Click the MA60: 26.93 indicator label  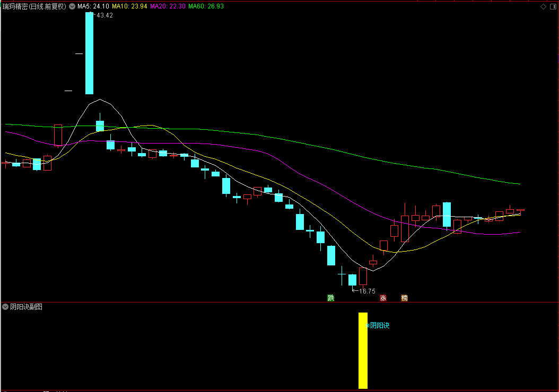click(206, 6)
